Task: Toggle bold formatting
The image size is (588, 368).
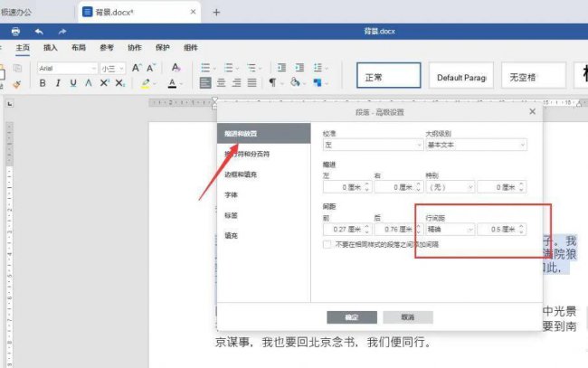Action: 43,83
